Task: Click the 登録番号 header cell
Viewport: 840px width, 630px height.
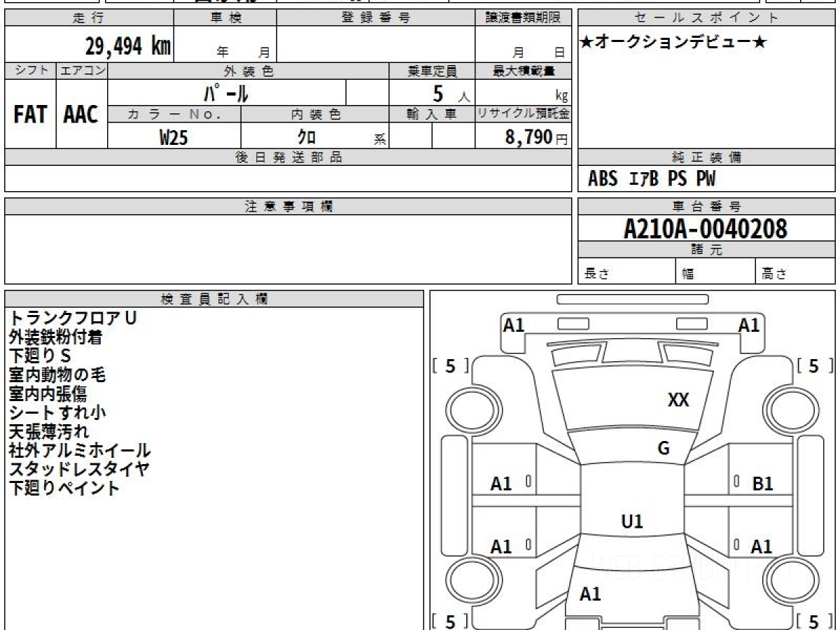Action: tap(376, 18)
